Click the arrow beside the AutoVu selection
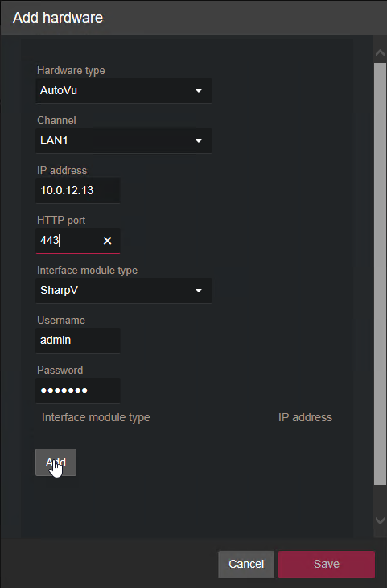The height and width of the screenshot is (588, 387). pyautogui.click(x=199, y=91)
